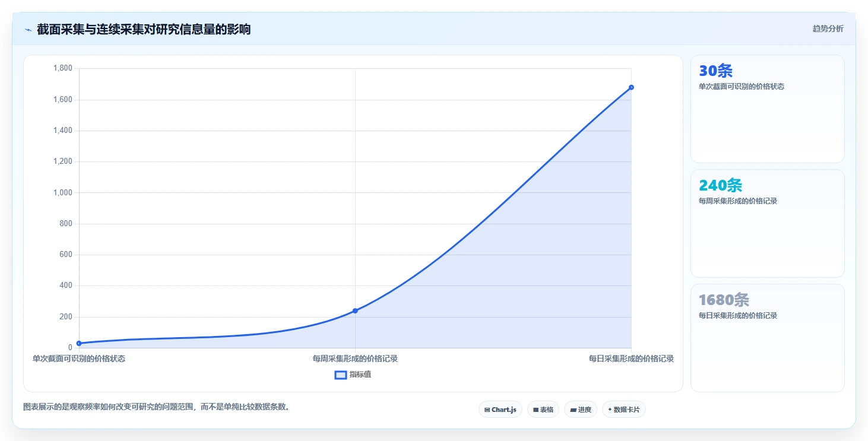The image size is (868, 441).
Task: Click the 趋势分析 label in header
Action: coord(828,28)
